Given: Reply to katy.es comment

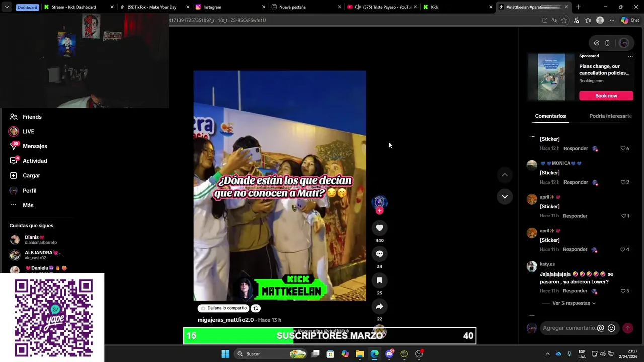Looking at the screenshot, I should (x=576, y=291).
